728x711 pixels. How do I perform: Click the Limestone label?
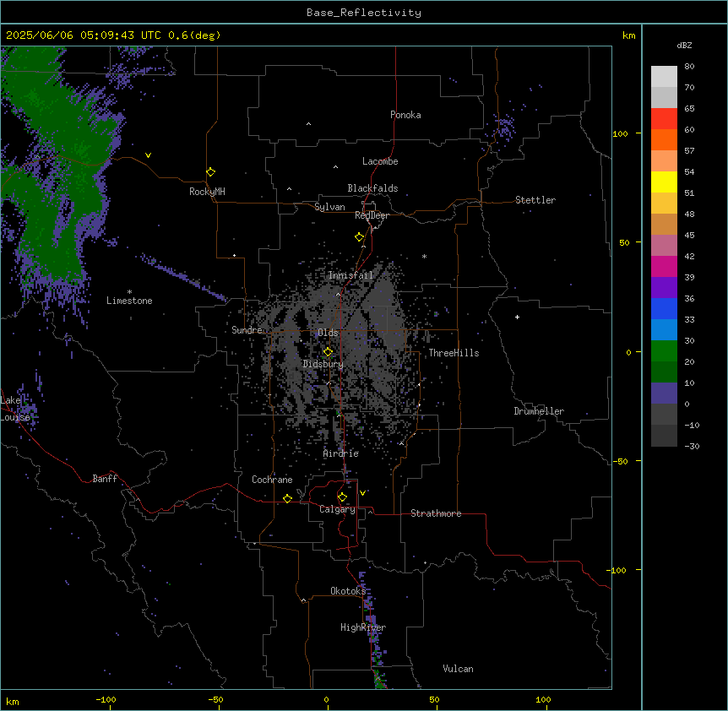tap(129, 301)
